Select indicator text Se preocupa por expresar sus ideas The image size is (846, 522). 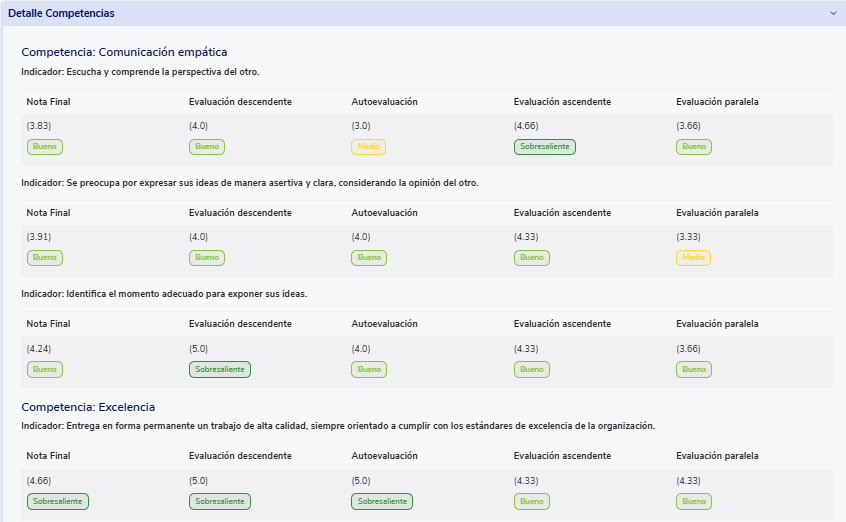tap(249, 183)
